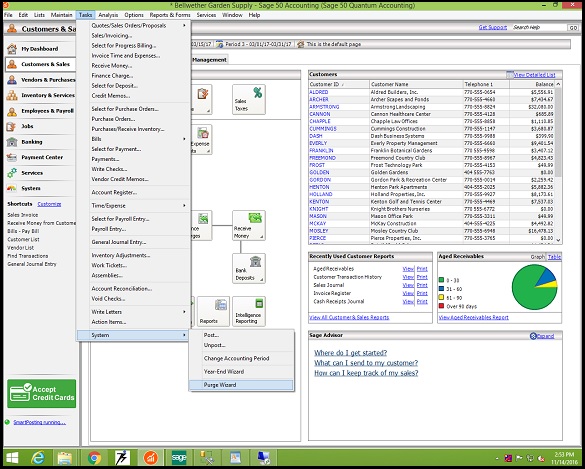Click the calendar icon beside Period 1
585x469 pixels.
click(220, 44)
